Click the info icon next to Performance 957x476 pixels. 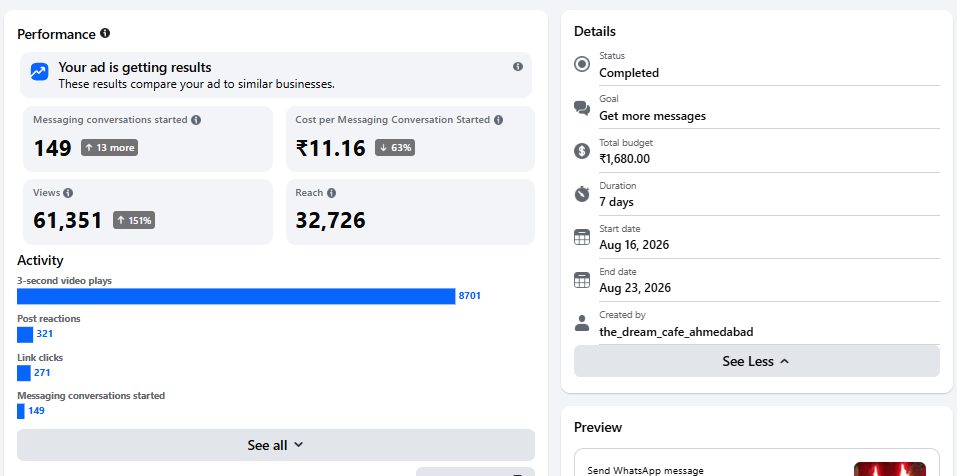[x=105, y=33]
